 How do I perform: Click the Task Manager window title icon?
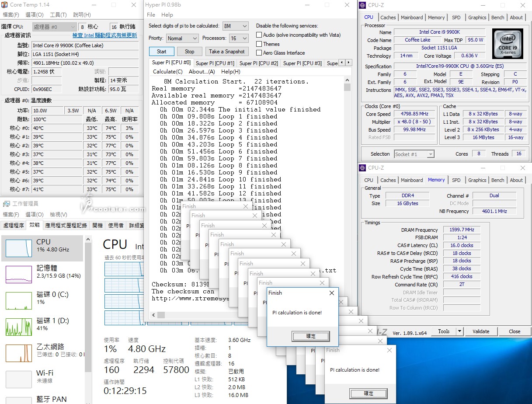point(6,204)
